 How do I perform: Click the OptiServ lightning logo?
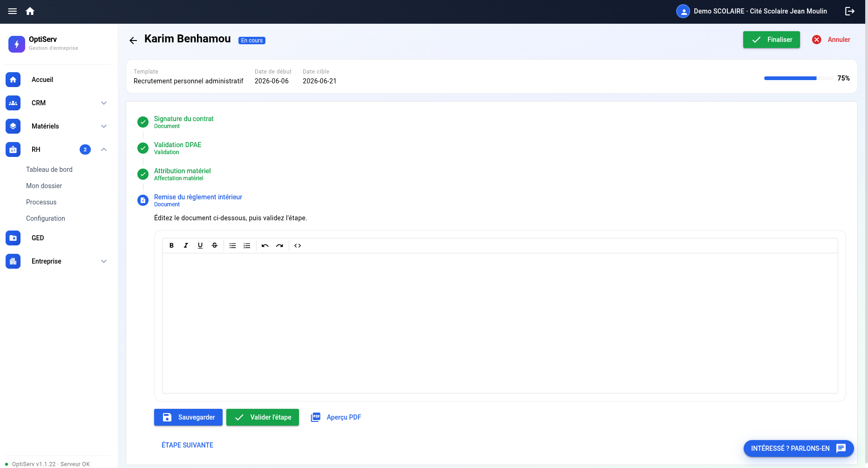[17, 44]
